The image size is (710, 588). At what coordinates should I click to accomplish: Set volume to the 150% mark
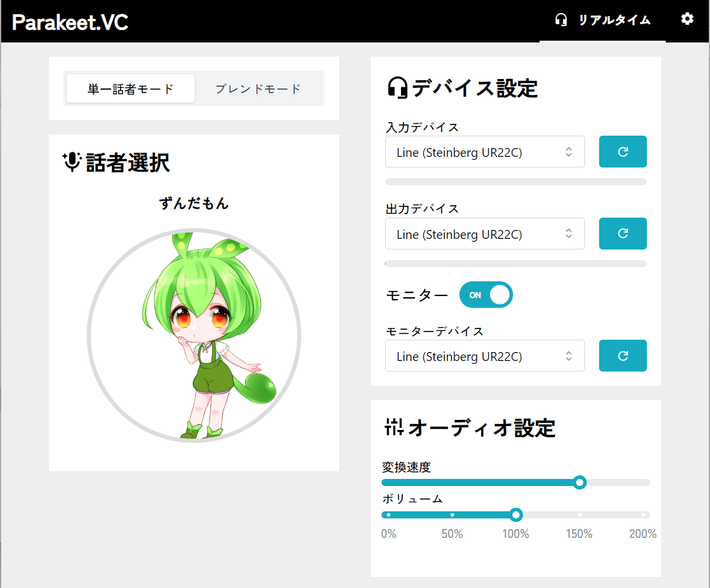click(x=580, y=515)
